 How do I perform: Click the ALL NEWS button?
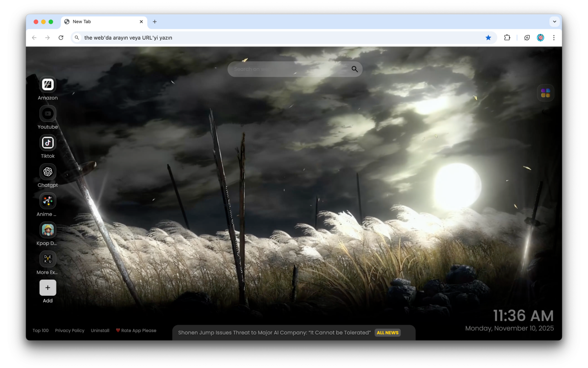coord(388,333)
